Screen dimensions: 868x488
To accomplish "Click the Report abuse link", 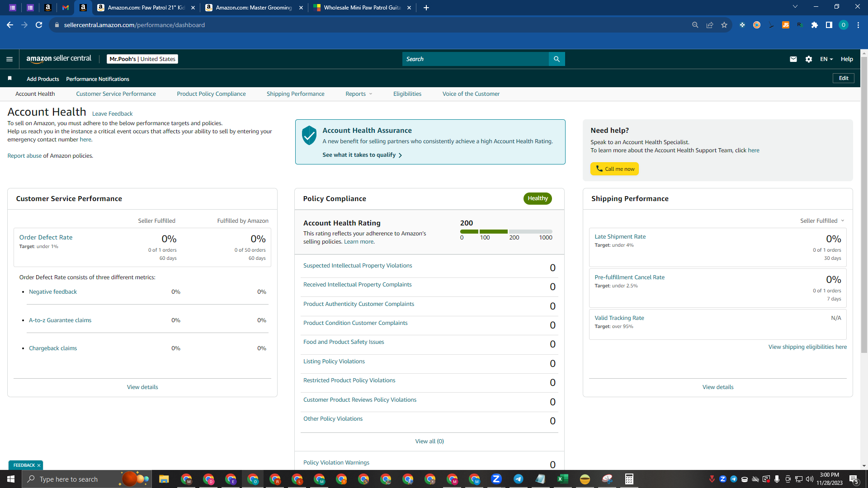I will (x=24, y=156).
